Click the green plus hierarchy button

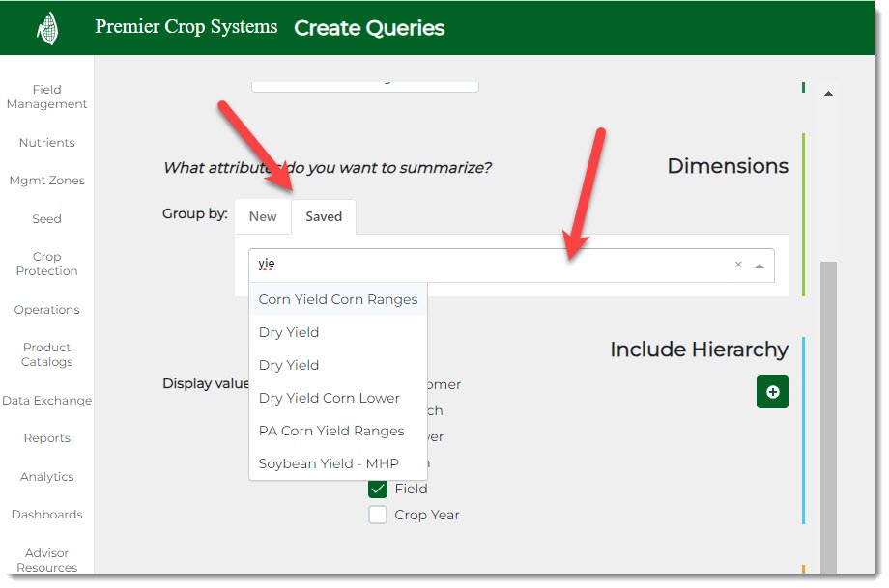click(x=772, y=392)
